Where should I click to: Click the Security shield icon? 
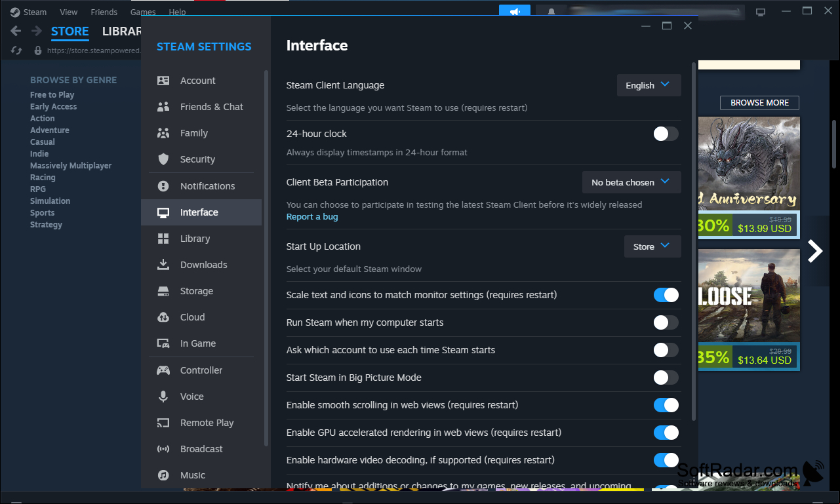coord(163,159)
